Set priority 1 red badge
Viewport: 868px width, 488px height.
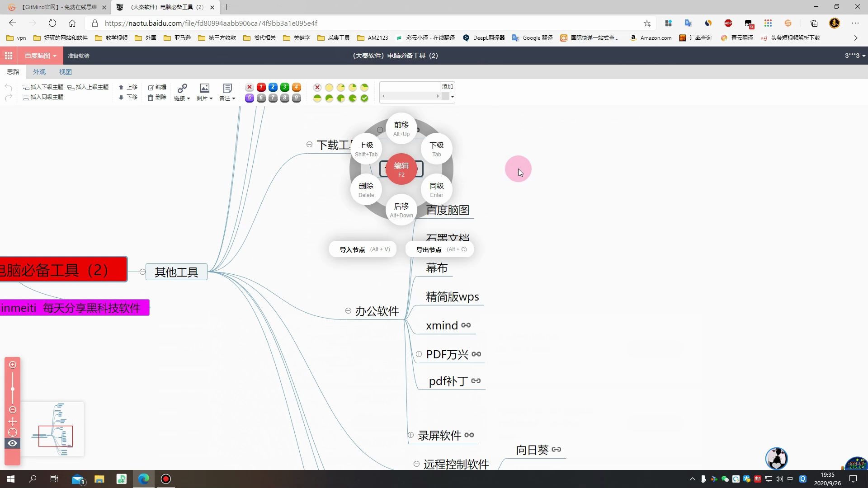tap(261, 87)
